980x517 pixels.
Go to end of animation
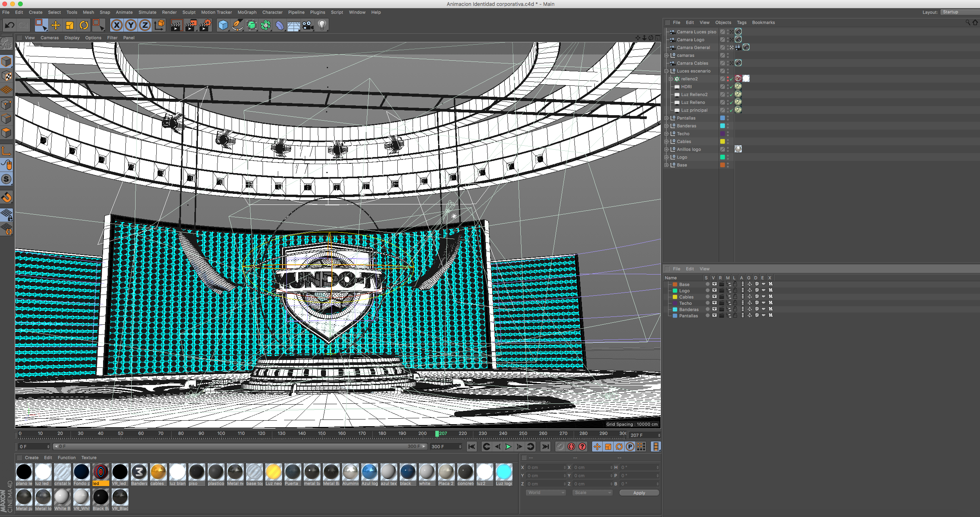[545, 446]
